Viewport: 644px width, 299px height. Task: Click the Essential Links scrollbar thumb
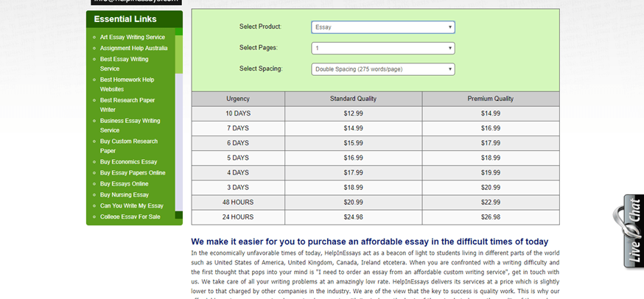pyautogui.click(x=178, y=54)
